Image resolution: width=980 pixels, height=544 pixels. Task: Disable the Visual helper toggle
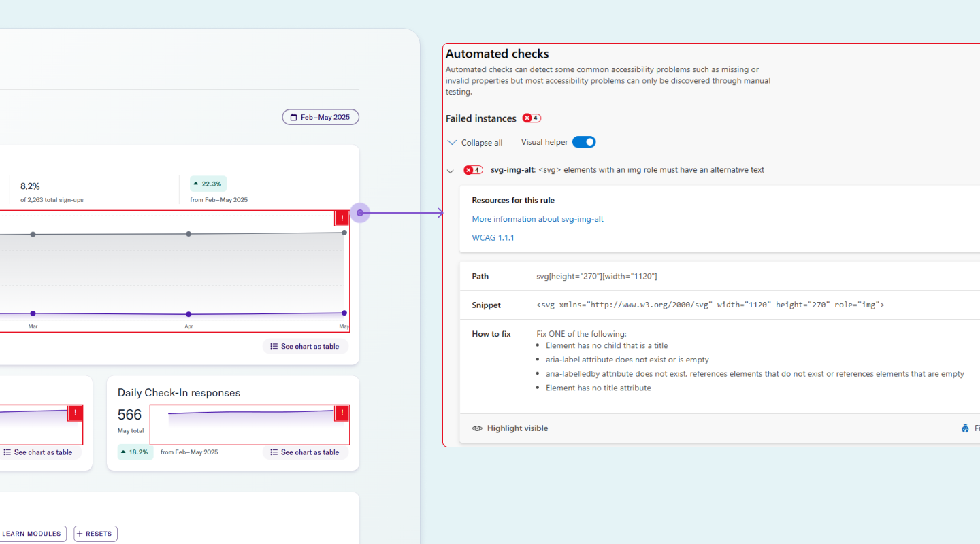point(583,141)
